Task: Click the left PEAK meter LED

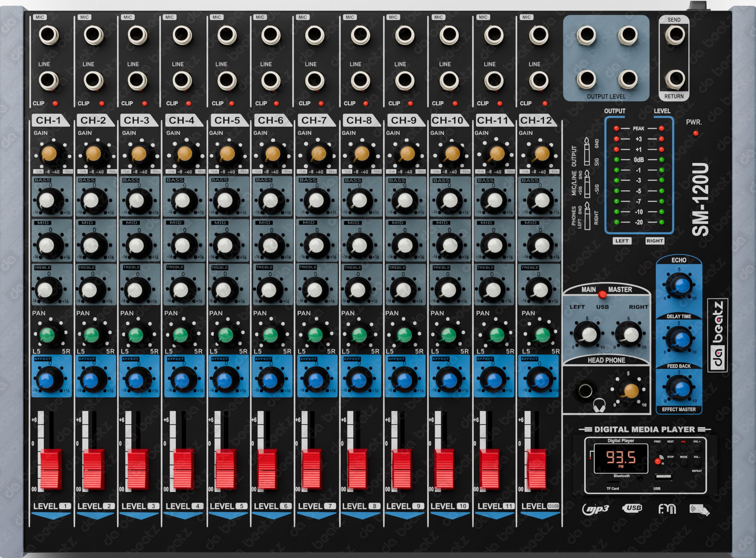Action: click(616, 128)
